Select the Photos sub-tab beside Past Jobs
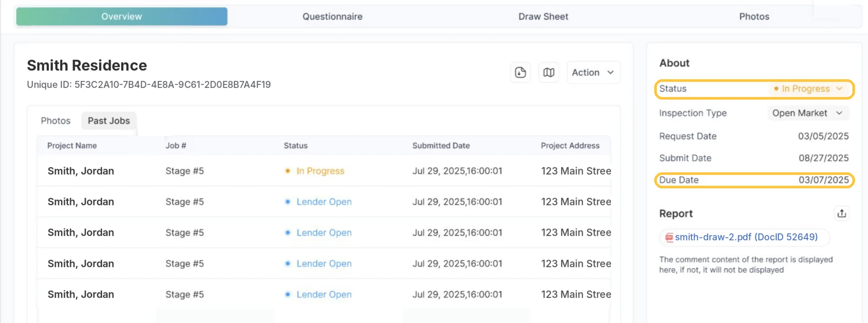The width and height of the screenshot is (868, 323). click(55, 121)
